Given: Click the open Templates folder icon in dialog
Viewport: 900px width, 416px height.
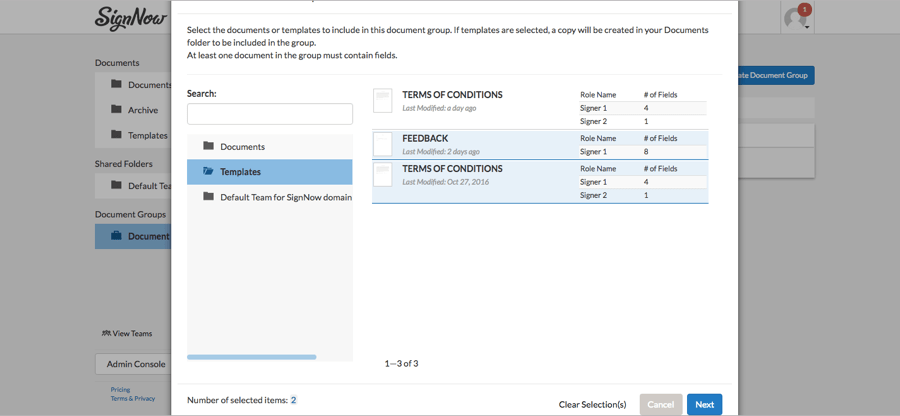Looking at the screenshot, I should 208,171.
